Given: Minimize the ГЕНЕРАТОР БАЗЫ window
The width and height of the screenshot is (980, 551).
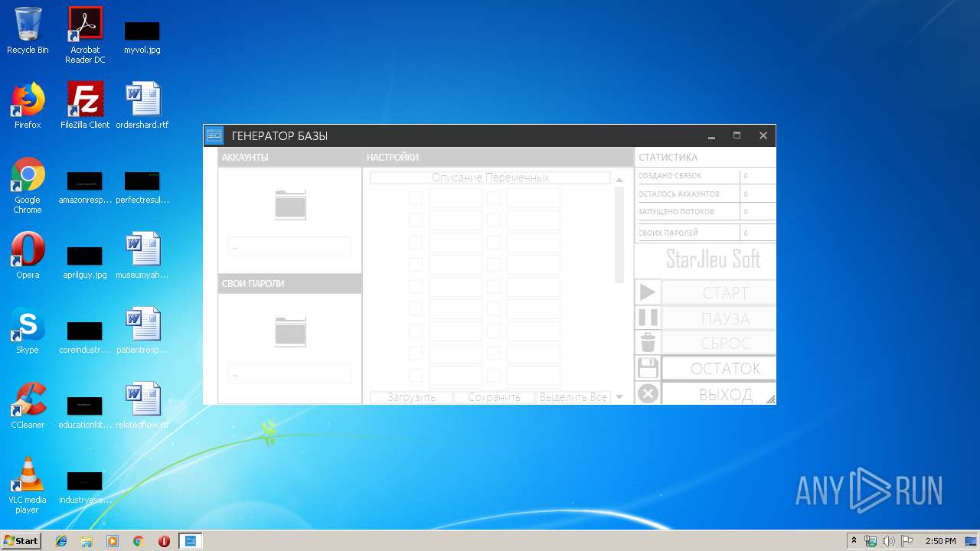Looking at the screenshot, I should 711,135.
